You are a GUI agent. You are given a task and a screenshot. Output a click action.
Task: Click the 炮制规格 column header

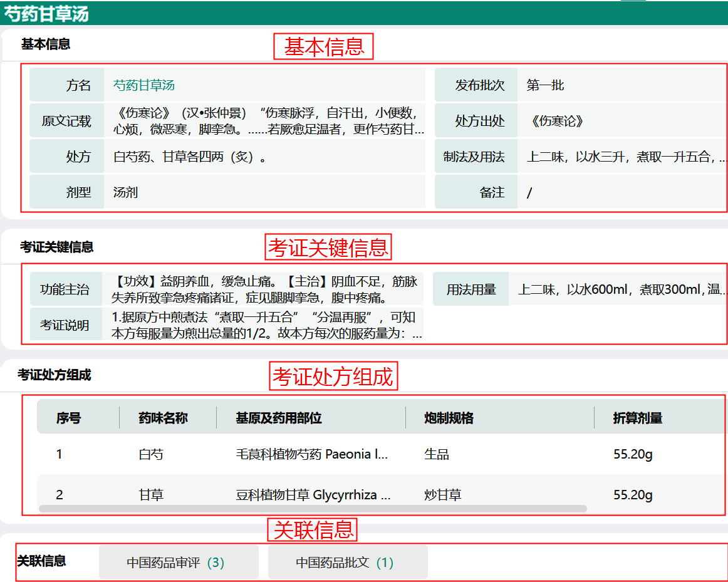click(449, 418)
